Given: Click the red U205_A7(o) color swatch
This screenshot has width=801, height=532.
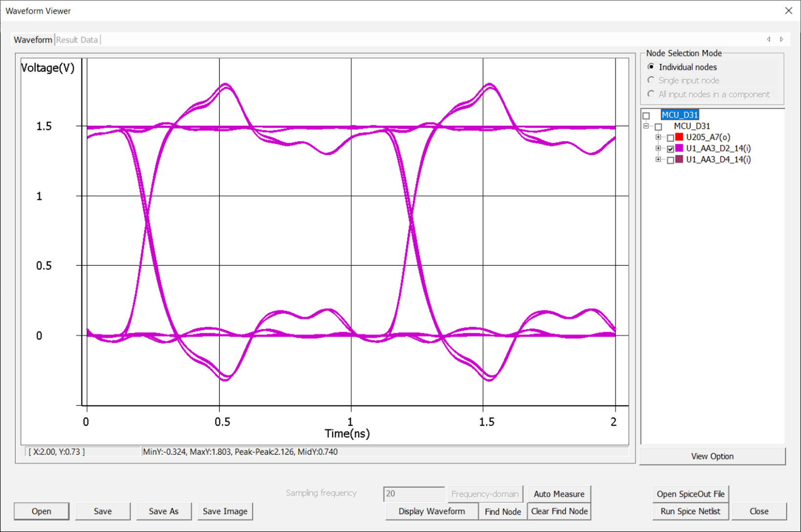Looking at the screenshot, I should [x=679, y=137].
